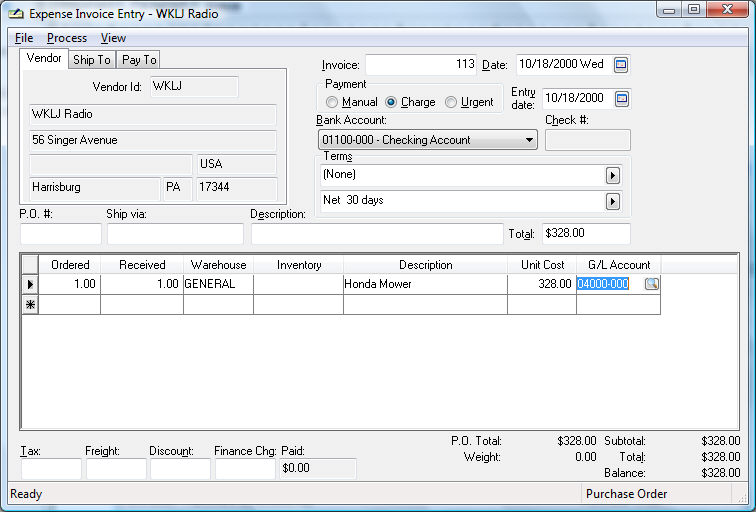Click the G/L Account column header
The image size is (756, 512).
tap(619, 265)
